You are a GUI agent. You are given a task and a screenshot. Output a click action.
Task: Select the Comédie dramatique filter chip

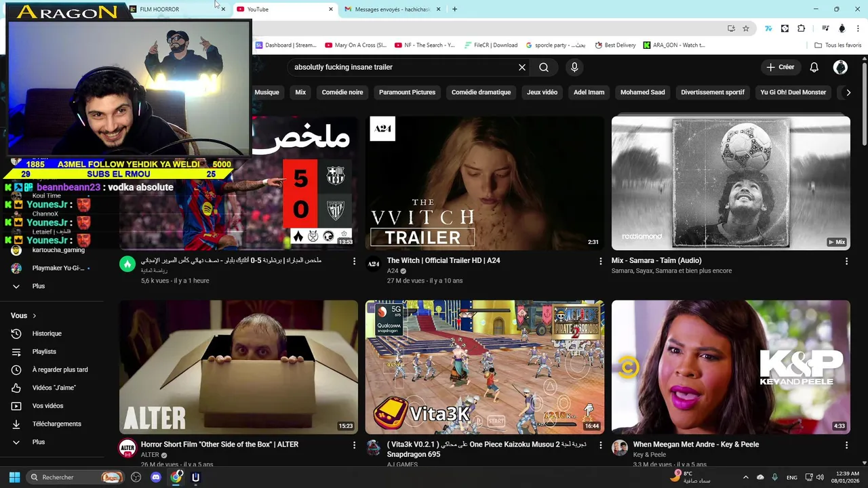tap(481, 92)
